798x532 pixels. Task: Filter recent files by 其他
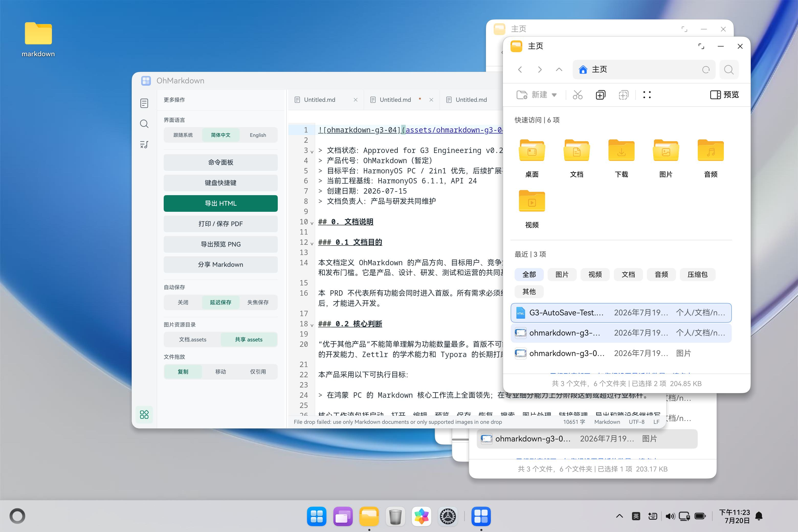(529, 291)
